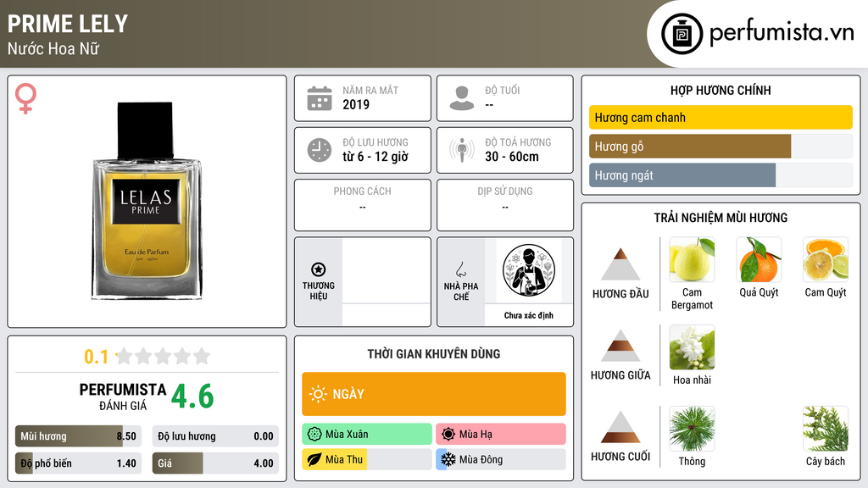Image resolution: width=868 pixels, height=488 pixels.
Task: Click the nose icon above Nhà pha chế
Action: pyautogui.click(x=460, y=269)
